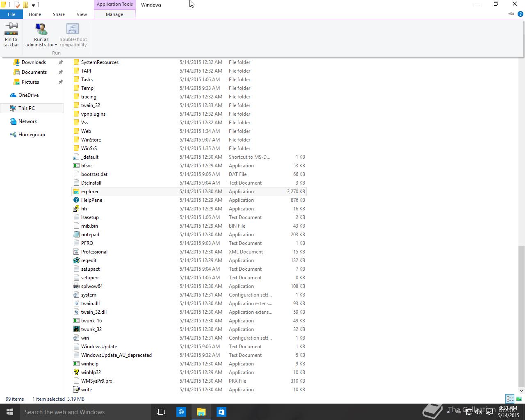Select the DtcInstall text document
The height and width of the screenshot is (420, 525).
coord(189,183)
